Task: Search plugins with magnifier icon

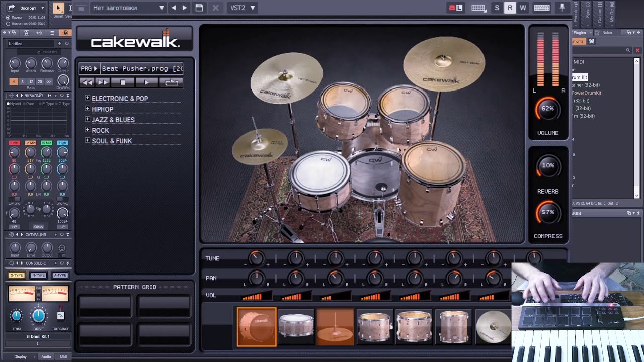Action: (x=628, y=50)
